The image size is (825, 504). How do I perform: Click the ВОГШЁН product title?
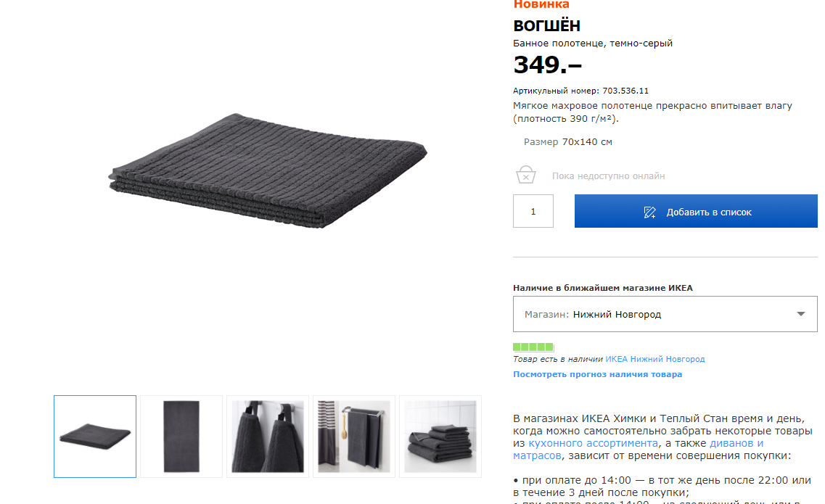coord(546,25)
